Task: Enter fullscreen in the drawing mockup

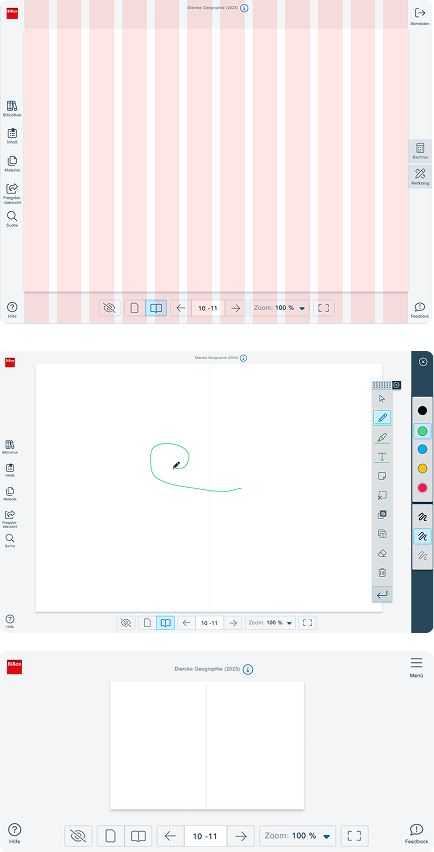Action: point(307,623)
